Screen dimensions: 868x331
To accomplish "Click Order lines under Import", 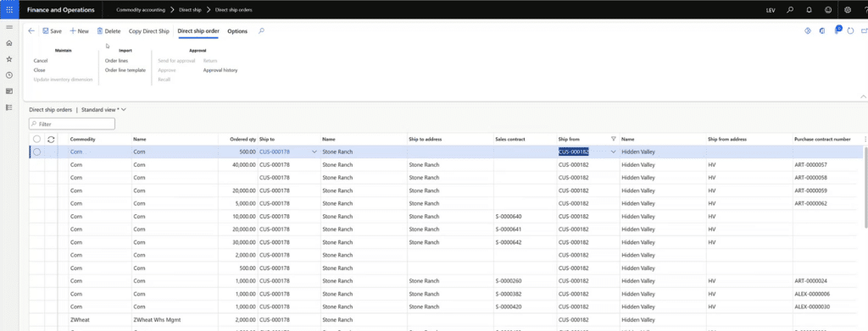I will pos(116,61).
